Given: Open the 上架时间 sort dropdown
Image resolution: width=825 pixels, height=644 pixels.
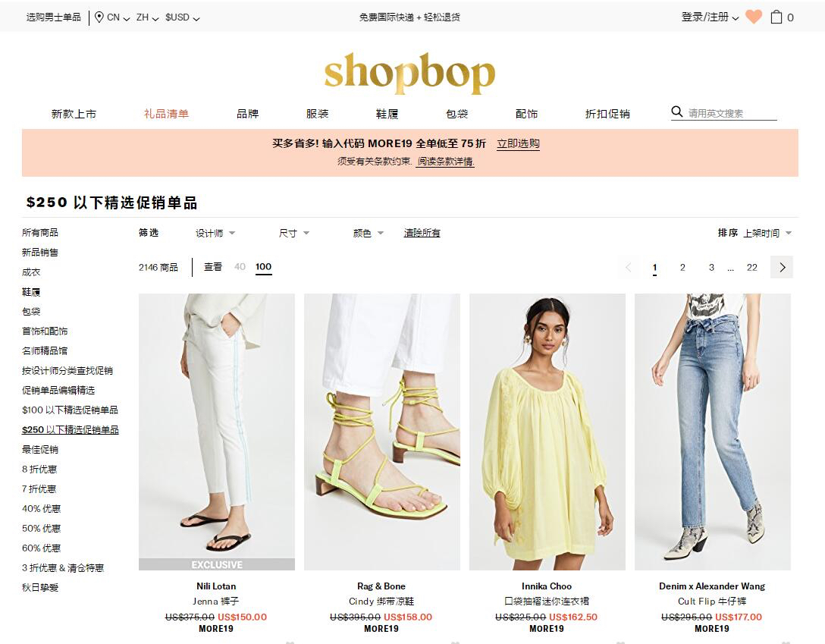Looking at the screenshot, I should (767, 233).
